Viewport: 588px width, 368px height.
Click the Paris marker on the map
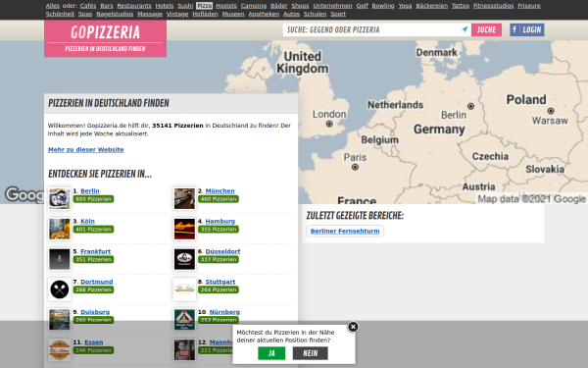355,167
